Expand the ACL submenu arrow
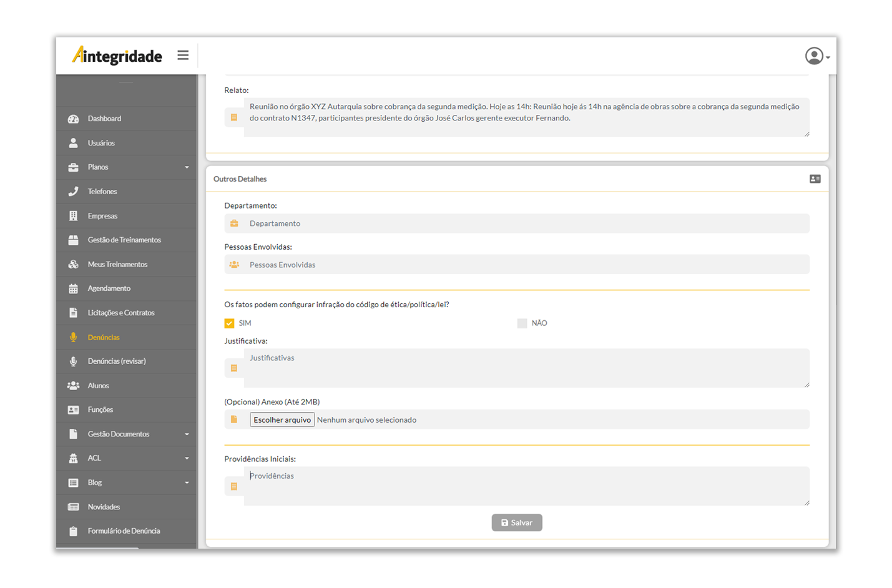 tap(187, 458)
